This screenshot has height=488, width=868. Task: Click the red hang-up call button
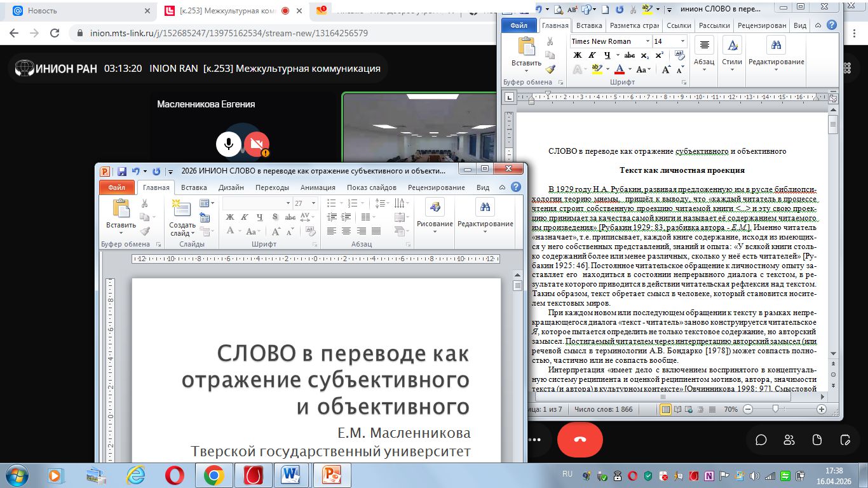[x=580, y=440]
